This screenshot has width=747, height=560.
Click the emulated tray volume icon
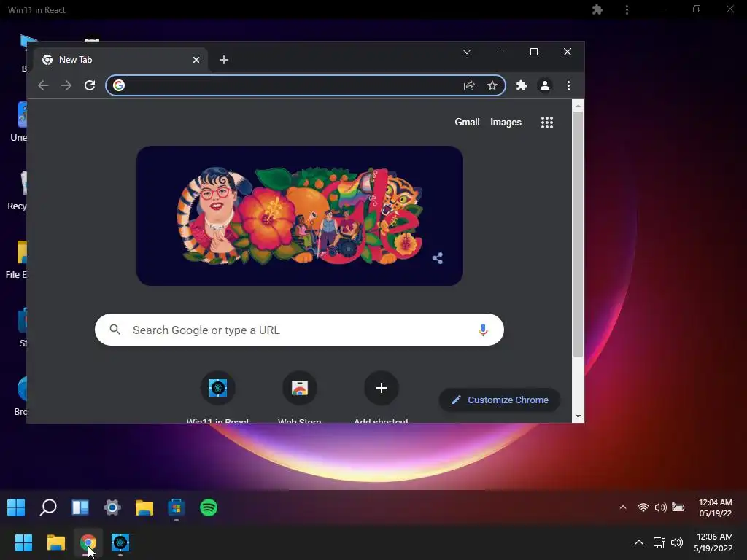point(660,507)
